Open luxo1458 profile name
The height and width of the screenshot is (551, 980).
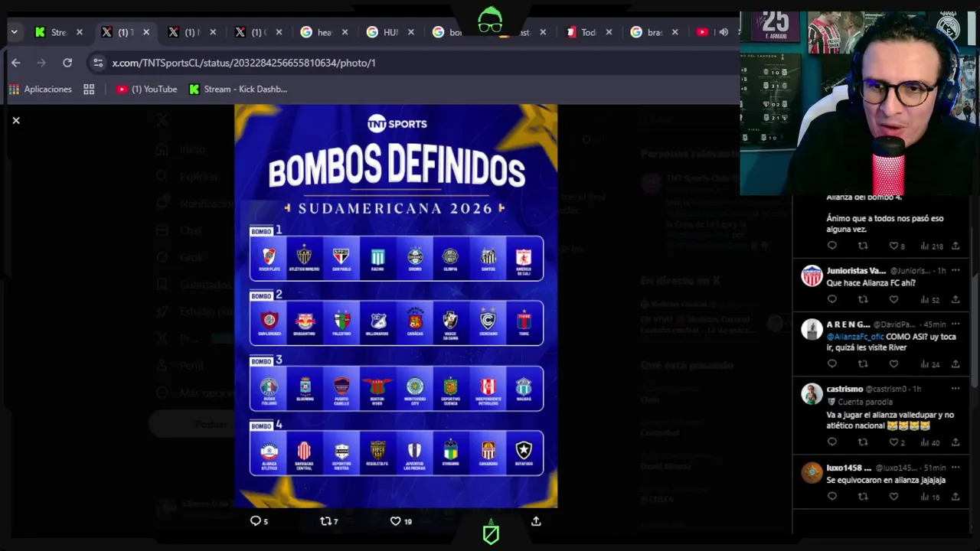tap(848, 468)
